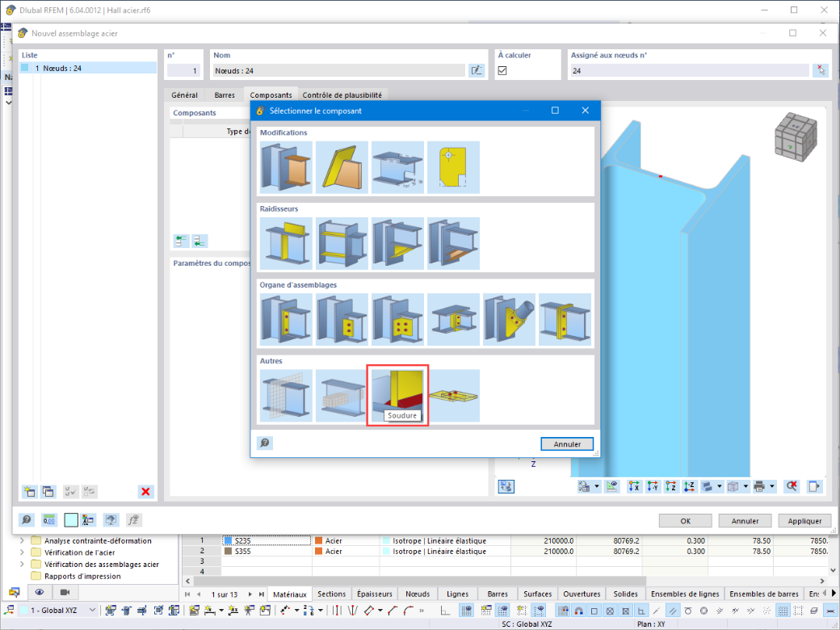Switch to the Sections table tab
Screen dimensions: 840x630
tap(332, 594)
